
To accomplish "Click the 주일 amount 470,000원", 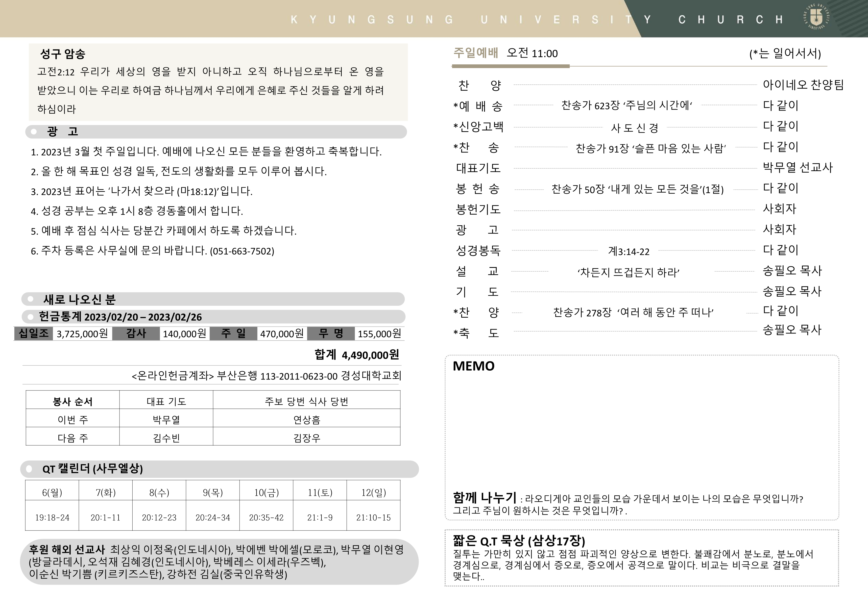I will (x=282, y=334).
